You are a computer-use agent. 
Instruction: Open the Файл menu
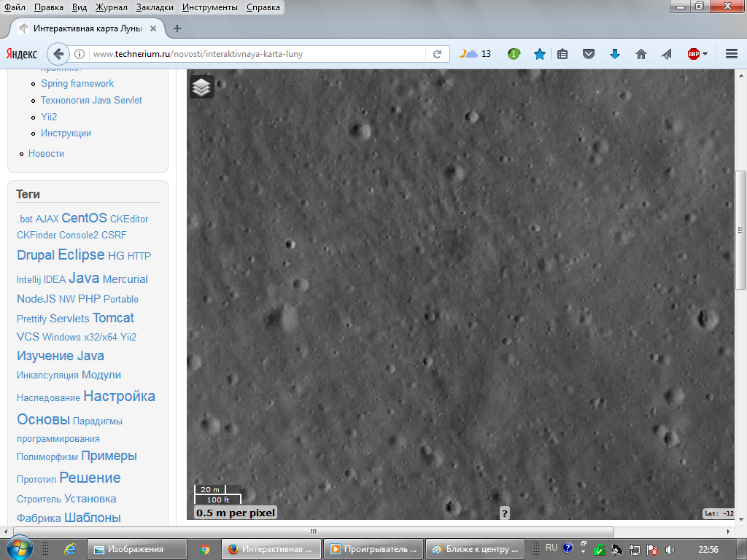(15, 7)
